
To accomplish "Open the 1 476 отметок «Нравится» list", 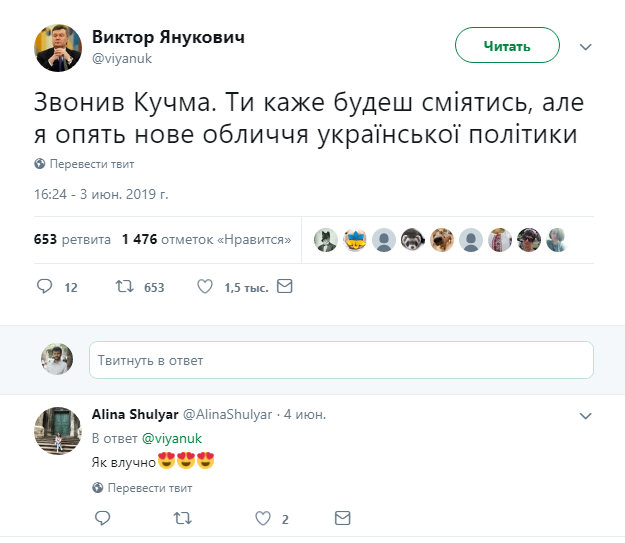I will click(x=206, y=239).
